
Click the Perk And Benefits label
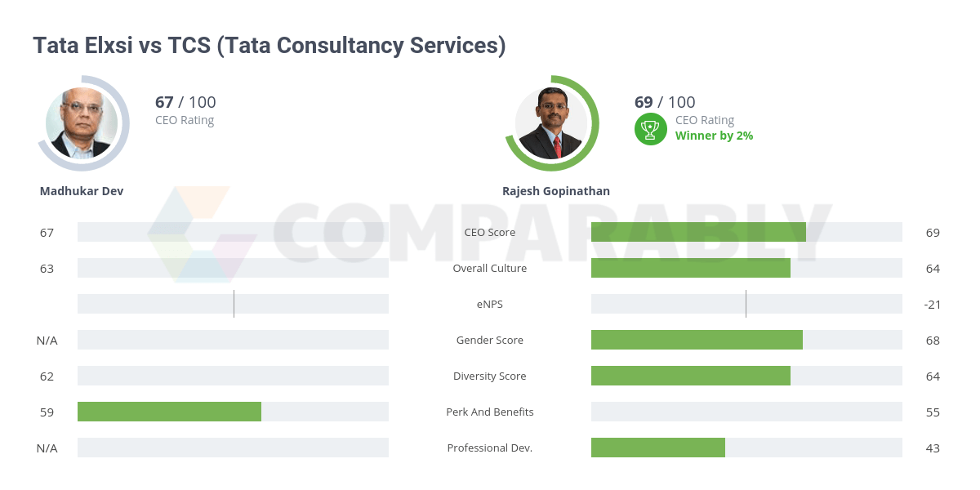pyautogui.click(x=490, y=412)
